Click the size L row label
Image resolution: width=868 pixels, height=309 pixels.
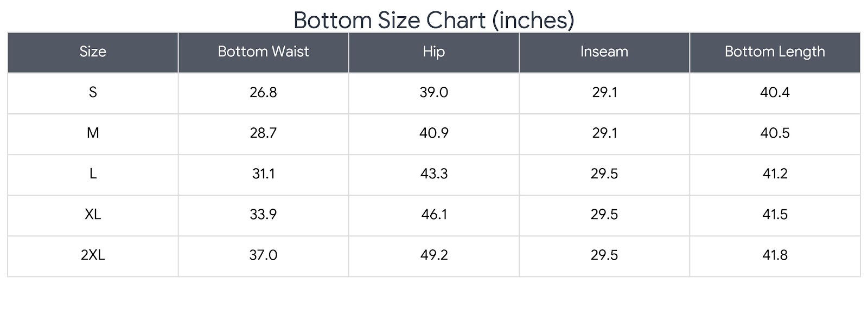pos(93,173)
